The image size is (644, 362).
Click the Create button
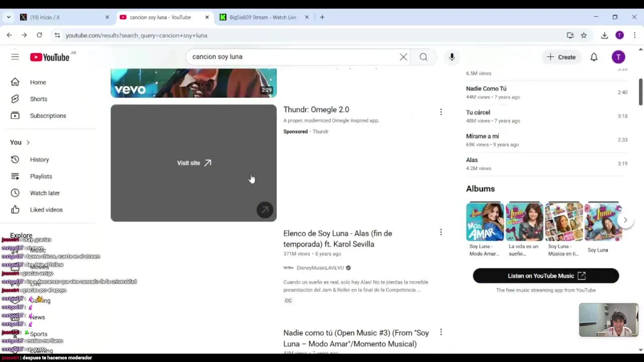[561, 57]
